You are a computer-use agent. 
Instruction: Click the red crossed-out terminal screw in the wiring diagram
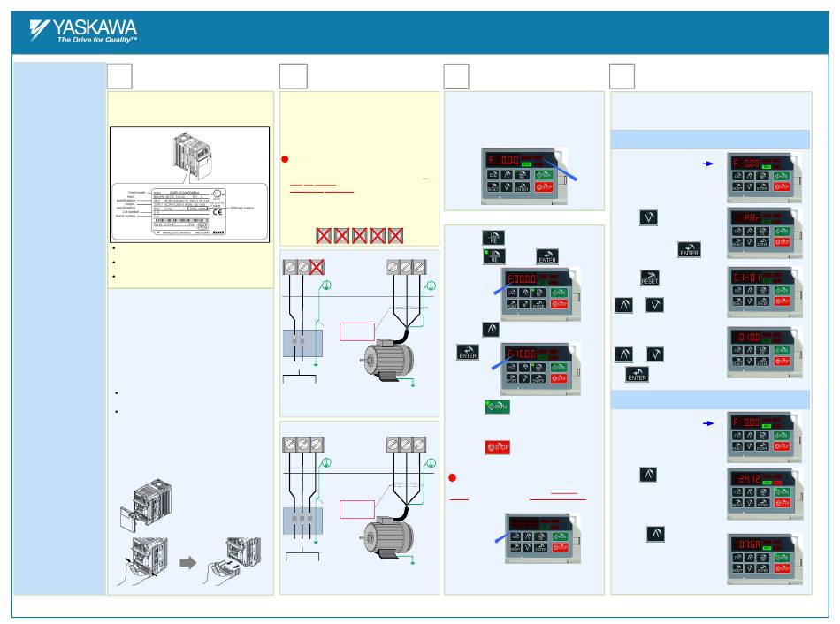coord(317,267)
